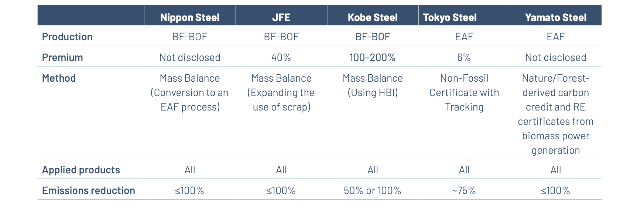
Task: Click the 'Non-Fossil Certificate with Tracking' cell
Action: click(464, 92)
